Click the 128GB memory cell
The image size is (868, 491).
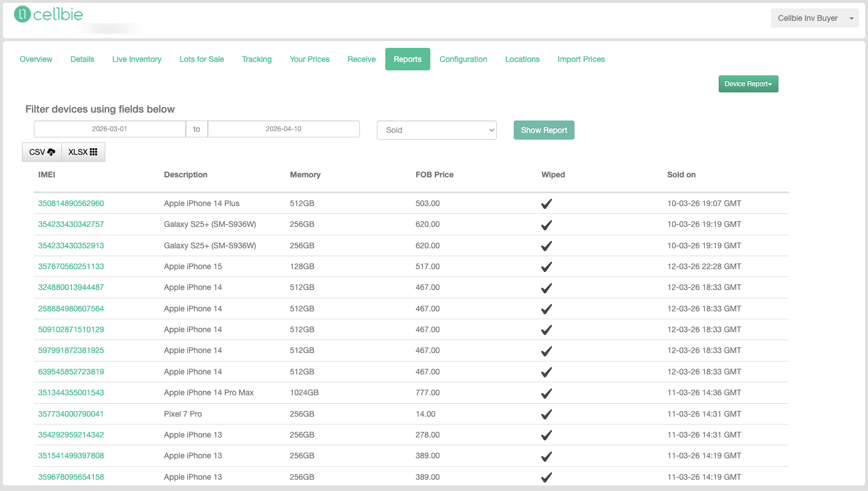pos(302,266)
